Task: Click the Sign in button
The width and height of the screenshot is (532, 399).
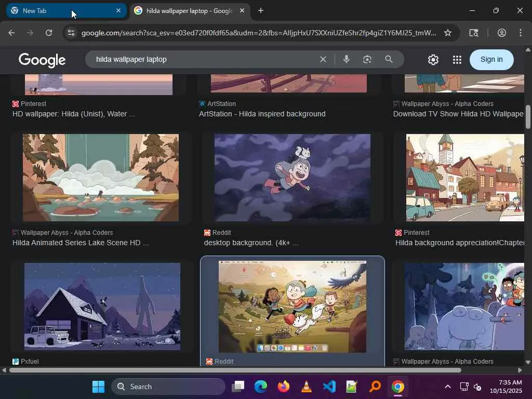Action: click(491, 59)
